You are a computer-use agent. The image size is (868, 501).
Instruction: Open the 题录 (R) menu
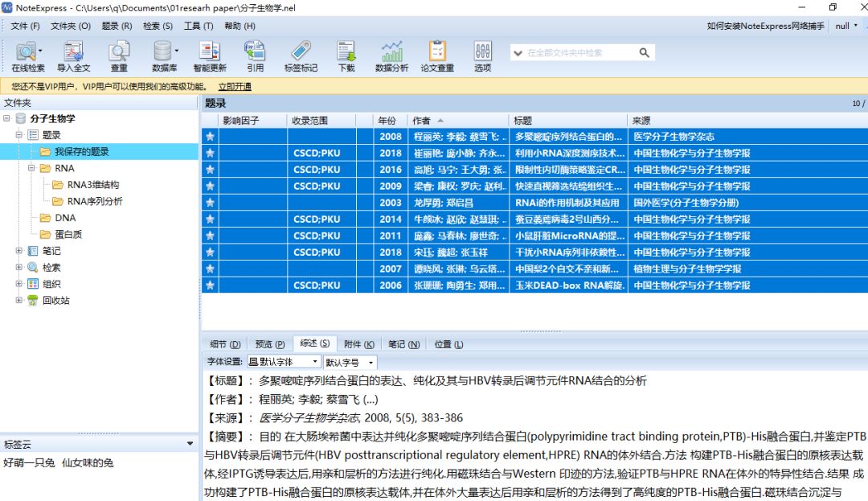pyautogui.click(x=117, y=26)
